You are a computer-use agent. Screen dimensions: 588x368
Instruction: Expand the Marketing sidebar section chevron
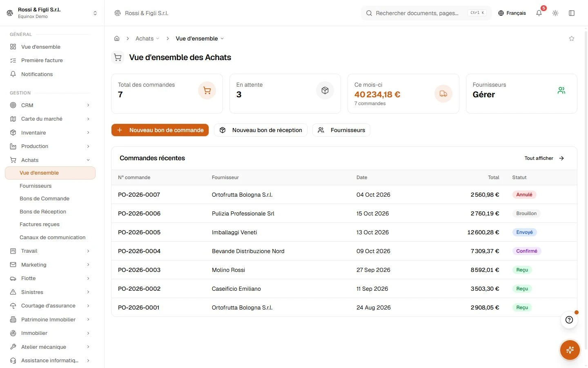pyautogui.click(x=88, y=265)
